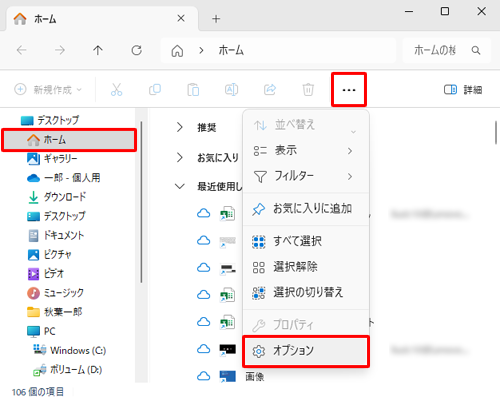
Task: Maximize the Explorer window
Action: click(445, 11)
